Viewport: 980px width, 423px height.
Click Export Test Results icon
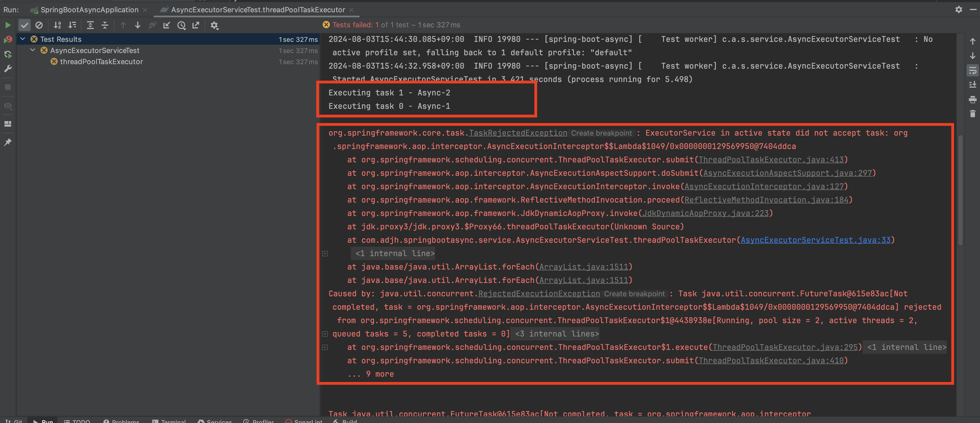tap(196, 25)
